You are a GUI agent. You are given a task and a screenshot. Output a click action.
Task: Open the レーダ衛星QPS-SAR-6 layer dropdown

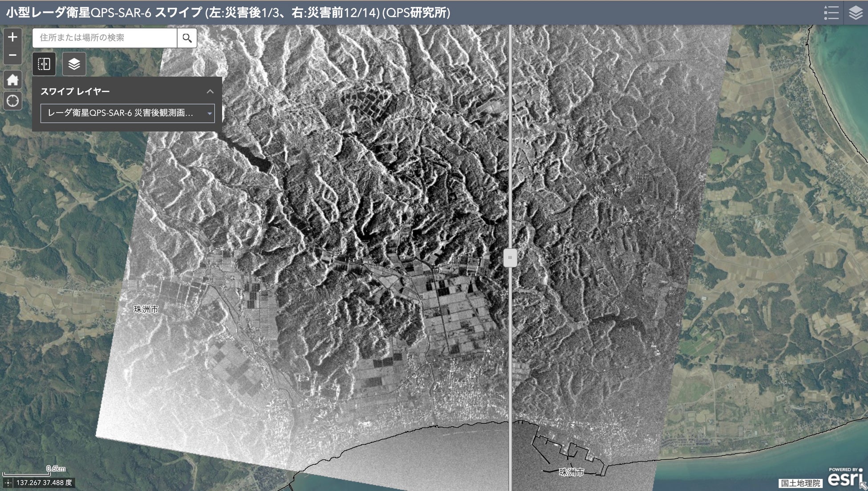[x=121, y=113]
